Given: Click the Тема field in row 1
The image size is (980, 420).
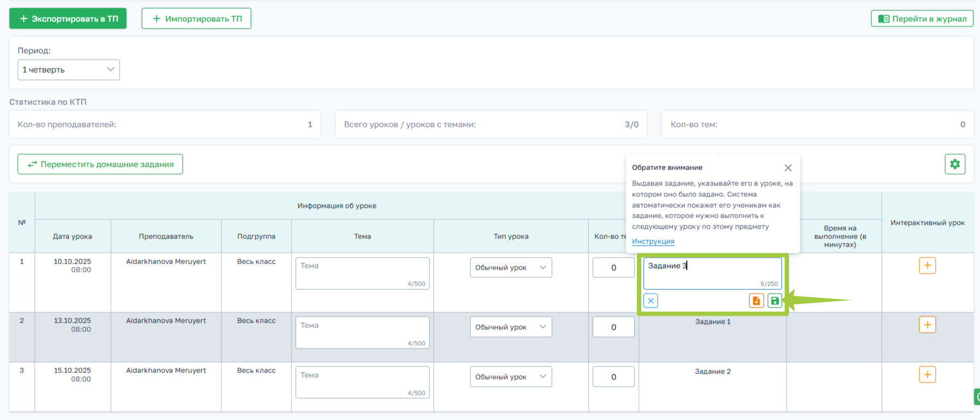Looking at the screenshot, I should (362, 273).
